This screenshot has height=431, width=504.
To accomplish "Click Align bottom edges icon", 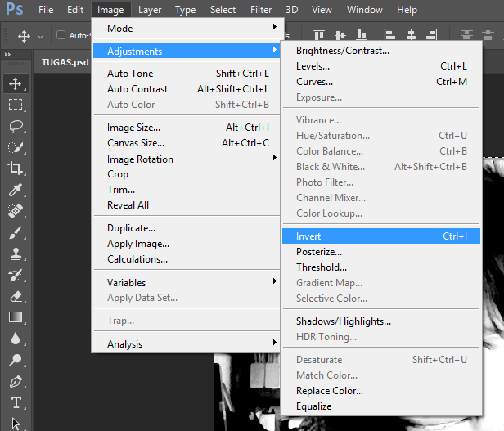I will coord(362,34).
